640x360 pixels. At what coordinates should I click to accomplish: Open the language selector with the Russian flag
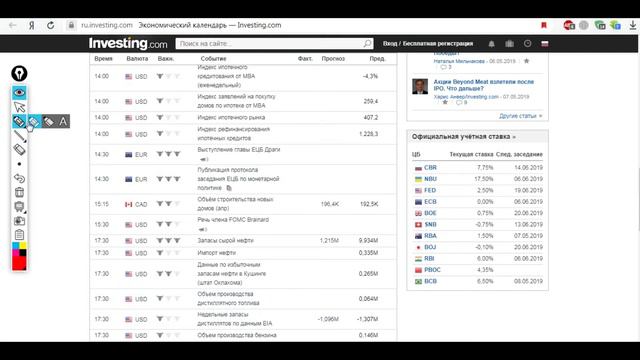point(544,44)
